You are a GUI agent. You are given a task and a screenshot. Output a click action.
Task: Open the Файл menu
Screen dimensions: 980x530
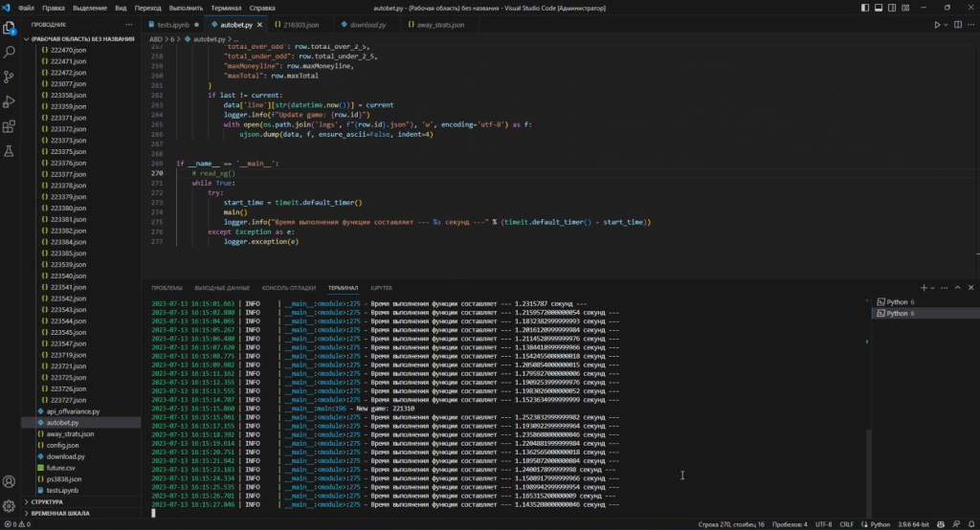(x=26, y=8)
